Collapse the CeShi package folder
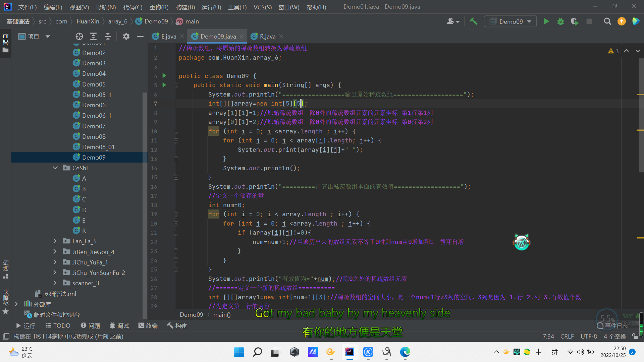 coord(55,168)
